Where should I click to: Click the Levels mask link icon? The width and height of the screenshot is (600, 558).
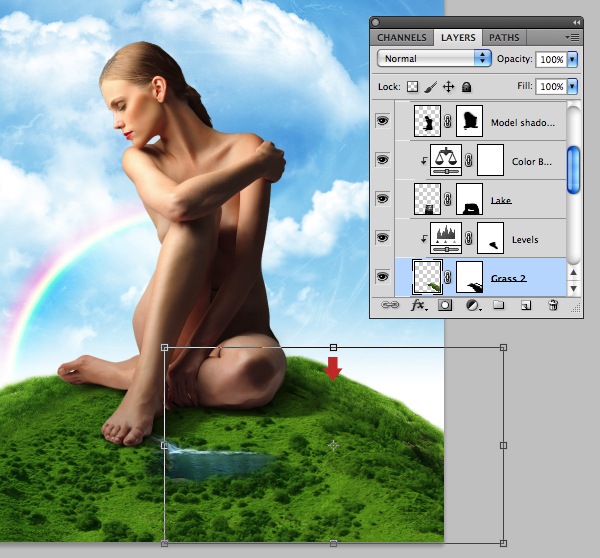[469, 238]
